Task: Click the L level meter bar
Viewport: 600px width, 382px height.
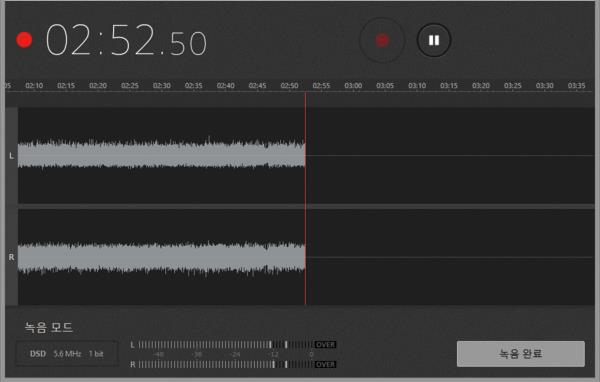Action: 226,344
